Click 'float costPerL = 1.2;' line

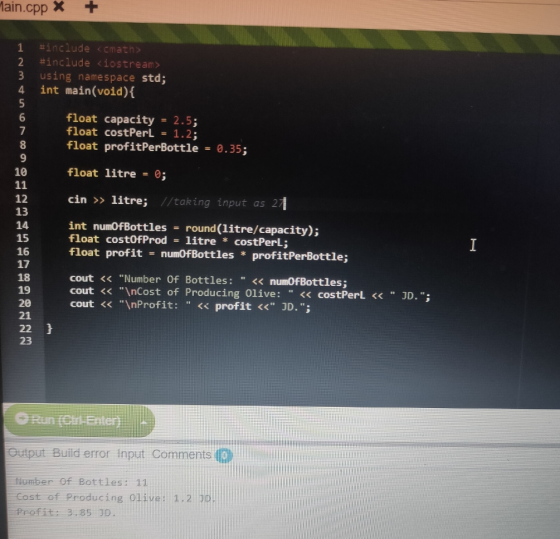(132, 133)
